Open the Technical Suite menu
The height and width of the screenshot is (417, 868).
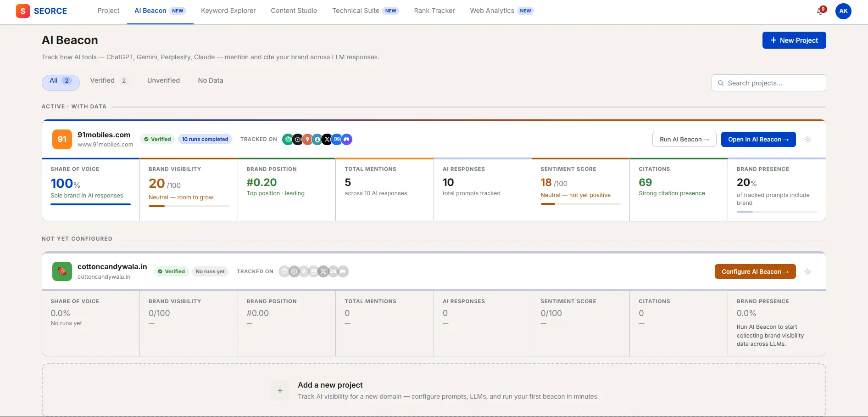pyautogui.click(x=366, y=11)
